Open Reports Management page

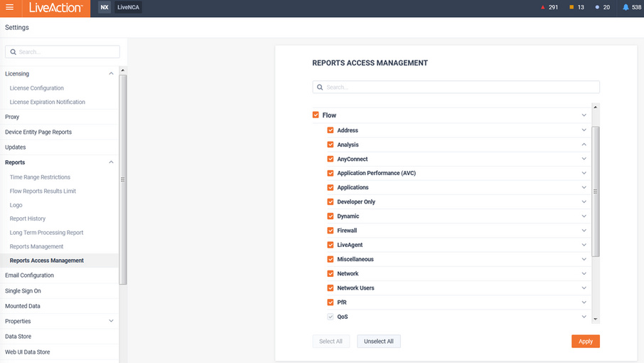tap(36, 247)
